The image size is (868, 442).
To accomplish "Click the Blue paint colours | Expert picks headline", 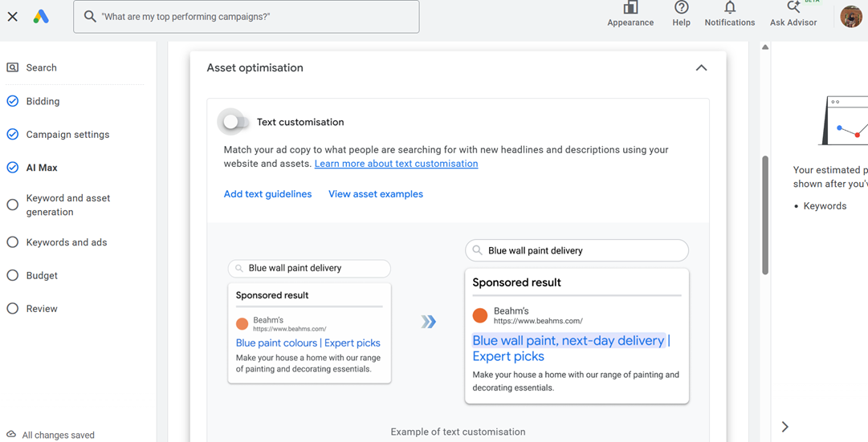I will point(308,343).
